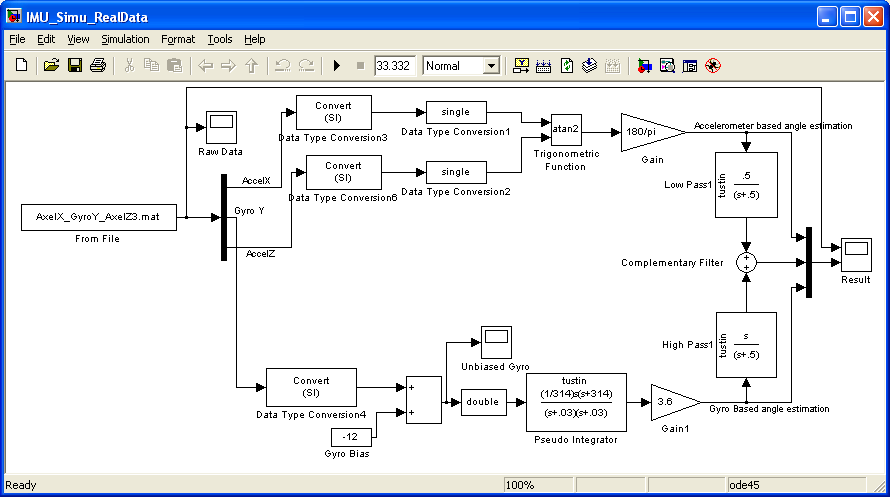Viewport: 890px width, 497px height.
Task: Click the Copy toolbar icon
Action: click(152, 65)
